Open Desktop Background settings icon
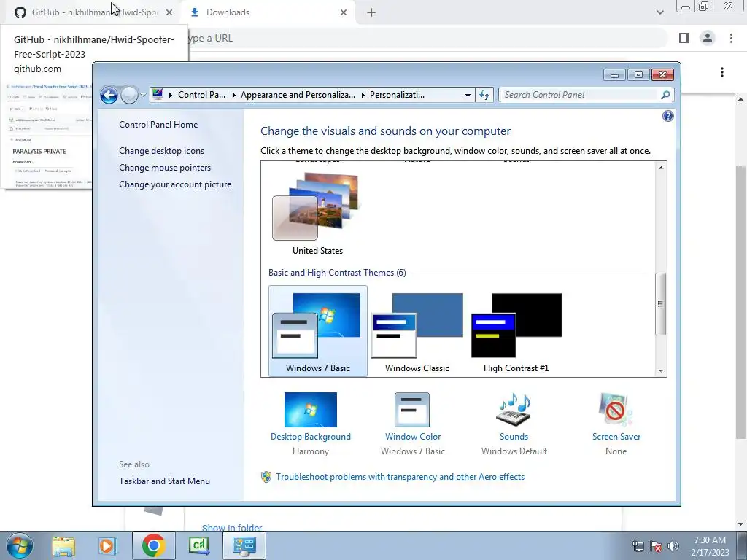Image resolution: width=747 pixels, height=560 pixels. 311,410
